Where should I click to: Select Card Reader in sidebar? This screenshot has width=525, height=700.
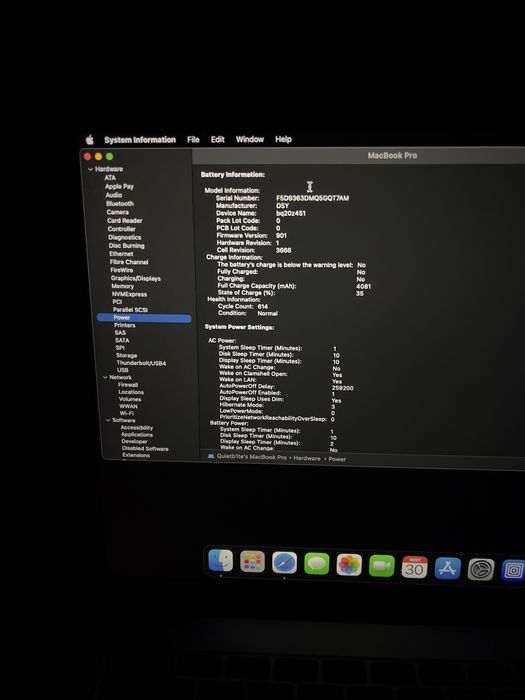[x=125, y=221]
